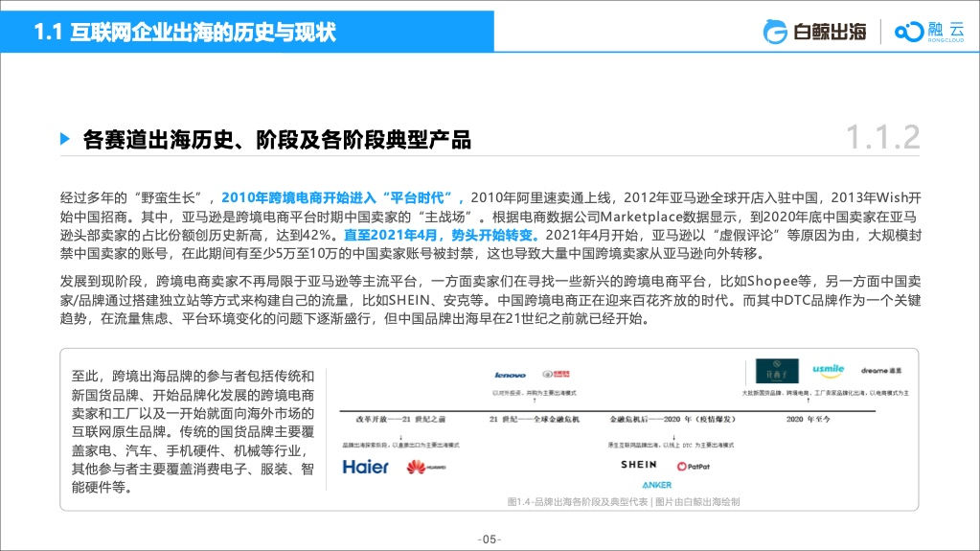Click the timeline label 2020 年至今
Screen dimensions: 980x551
tap(809, 419)
